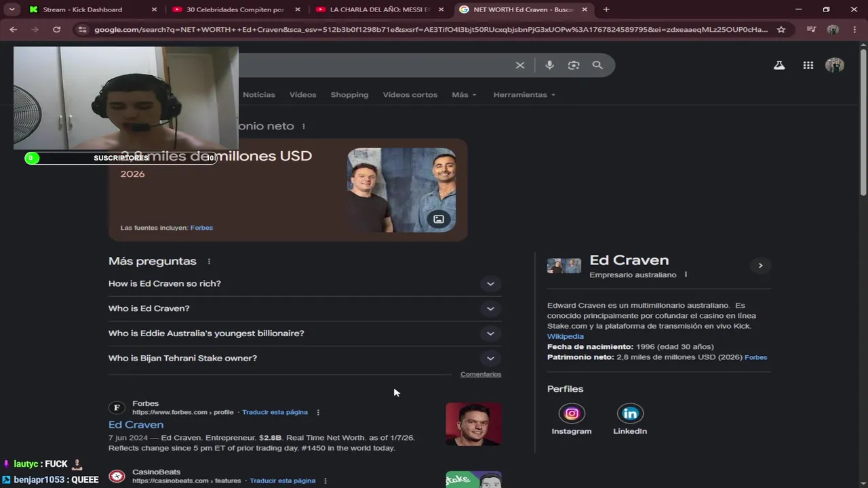
Task: Open Forbes link beside Patrimonio neto value
Action: (x=756, y=357)
